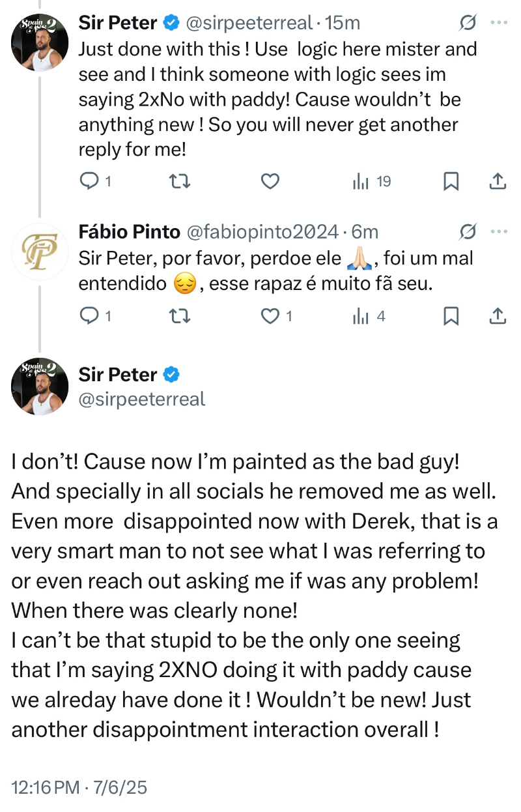Share Sir Peter's first tweet
521x812 pixels.
[497, 182]
